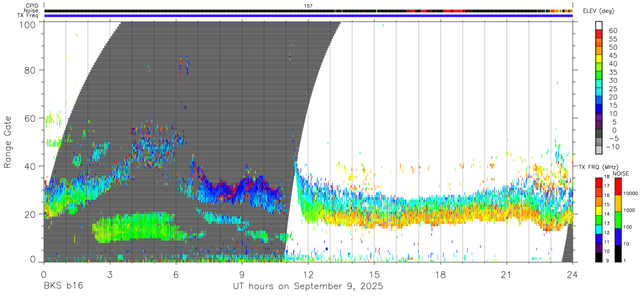The image size is (644, 297).
Task: Click the 'TX Freq' row label
Action: (28, 15)
